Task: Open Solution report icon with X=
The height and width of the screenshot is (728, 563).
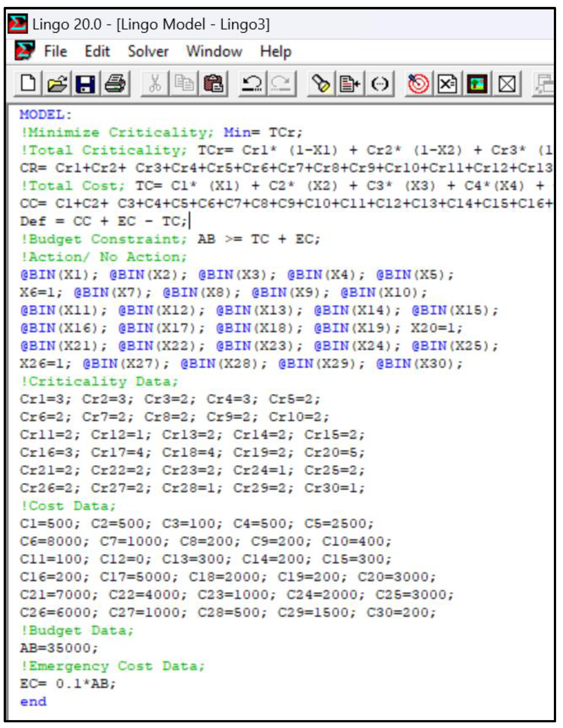Action: coord(448,83)
